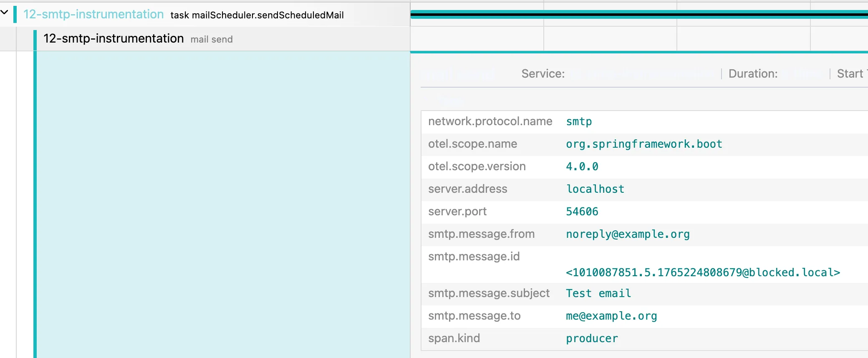Select the org.springframework.boot scope name value
This screenshot has height=358, width=868.
[643, 144]
